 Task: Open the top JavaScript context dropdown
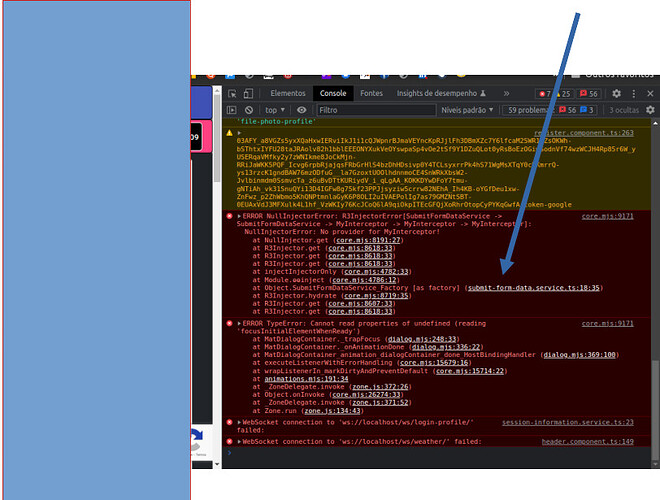[x=275, y=110]
